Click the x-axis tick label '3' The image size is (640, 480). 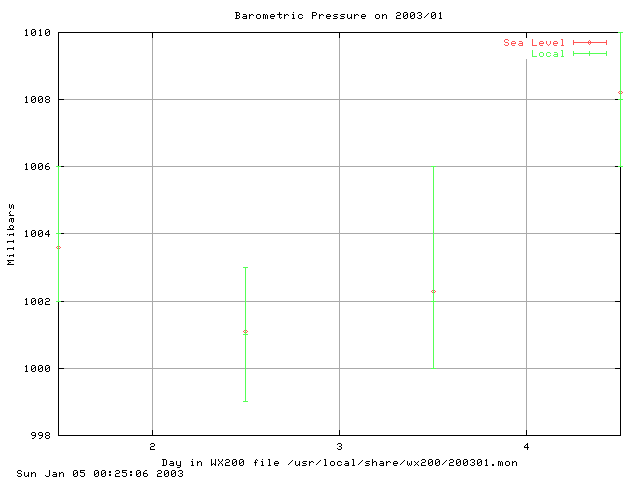click(x=339, y=447)
